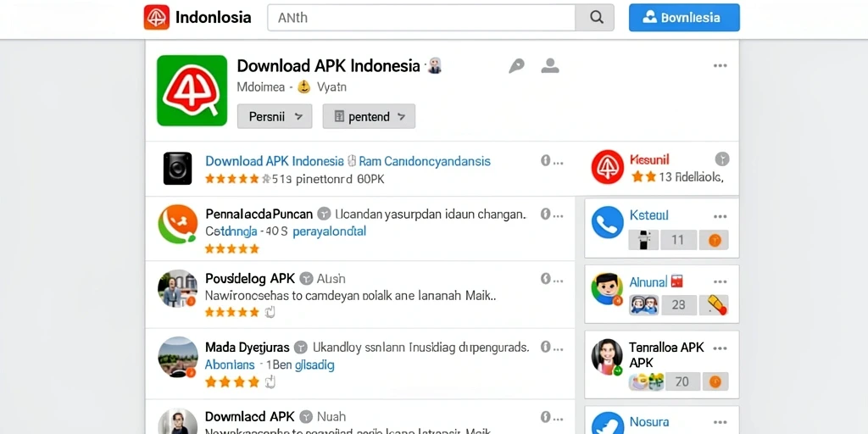868x434 pixels.
Task: Open the Pousldelog APK entry
Action: [x=250, y=278]
